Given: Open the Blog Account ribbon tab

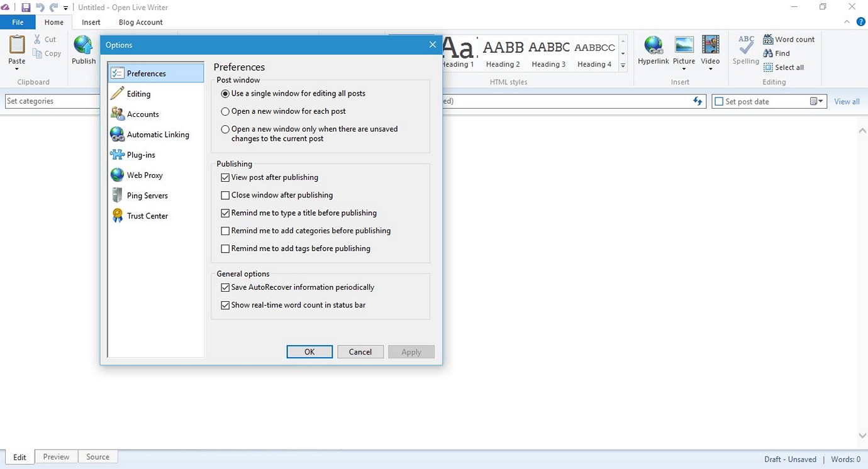Looking at the screenshot, I should (141, 22).
